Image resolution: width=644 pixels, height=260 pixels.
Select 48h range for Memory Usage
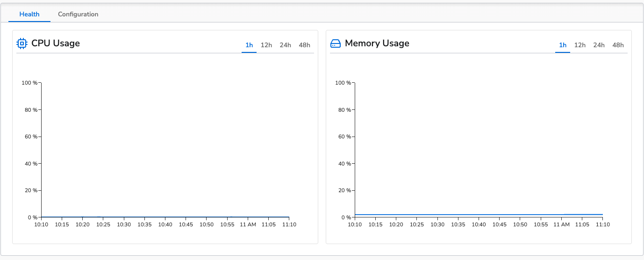click(x=618, y=45)
